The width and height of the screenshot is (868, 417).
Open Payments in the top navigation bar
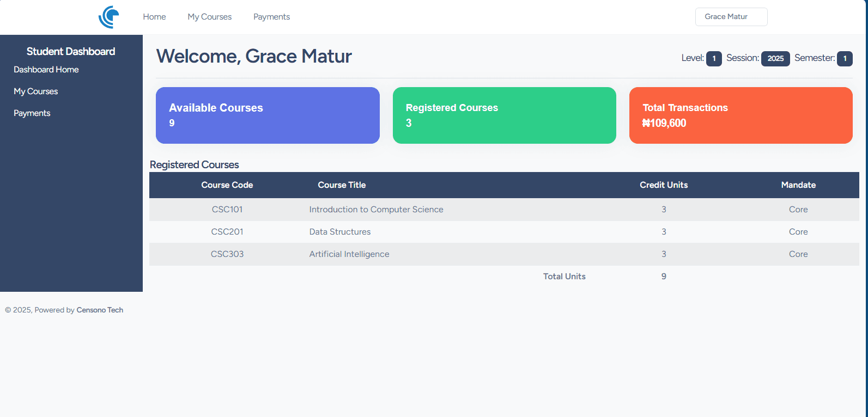[x=271, y=17]
